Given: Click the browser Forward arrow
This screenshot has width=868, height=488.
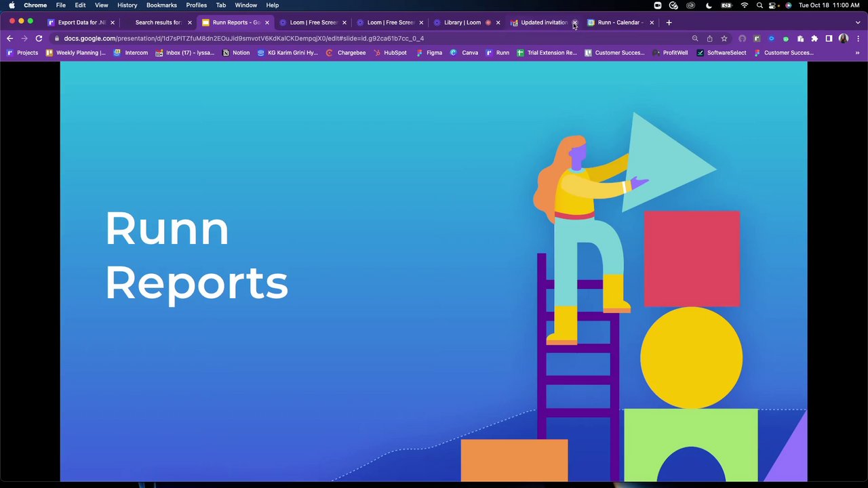Looking at the screenshot, I should coord(24,39).
